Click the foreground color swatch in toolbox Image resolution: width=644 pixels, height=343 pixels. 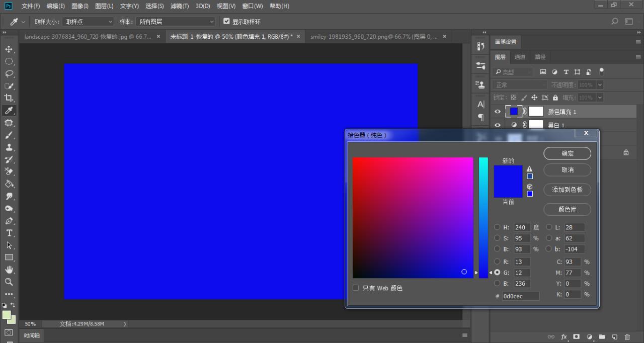click(7, 315)
